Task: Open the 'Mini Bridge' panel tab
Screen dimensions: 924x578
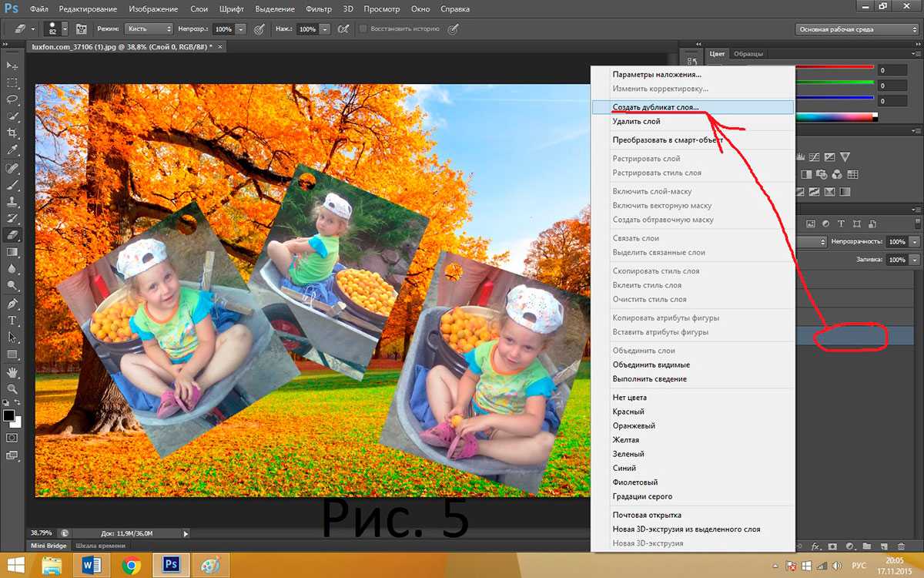Action: (48, 546)
